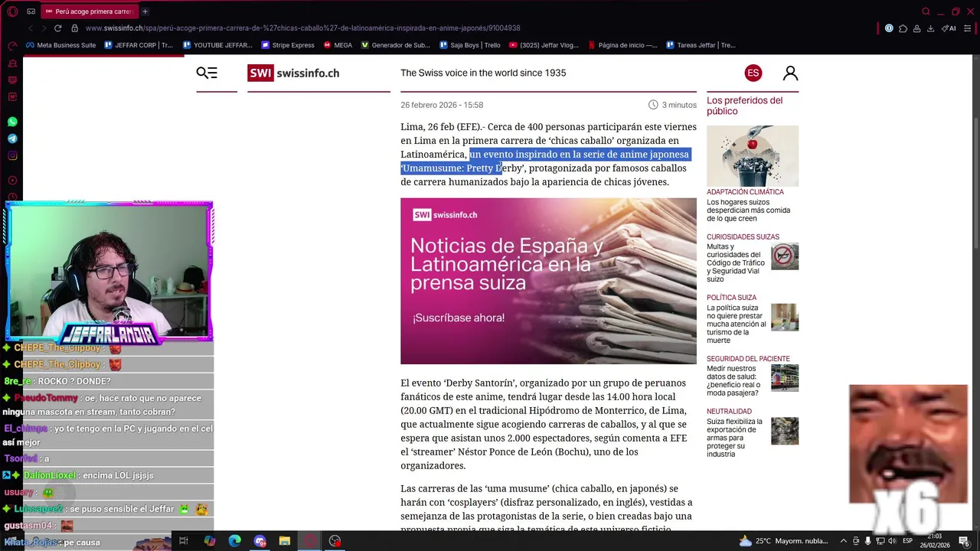Open the taskbar volume speaker icon
The height and width of the screenshot is (551, 980).
coord(892,541)
